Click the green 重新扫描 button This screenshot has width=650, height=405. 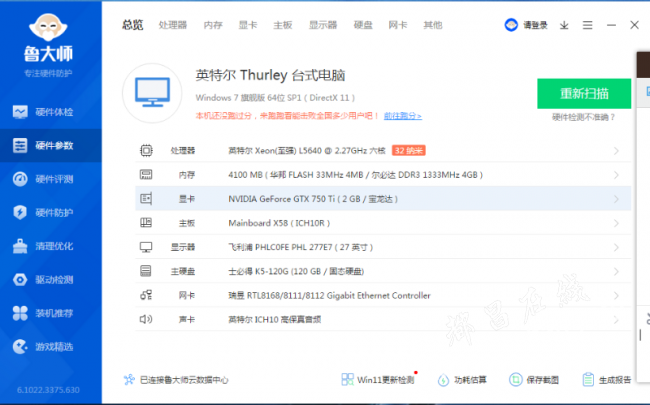point(584,94)
